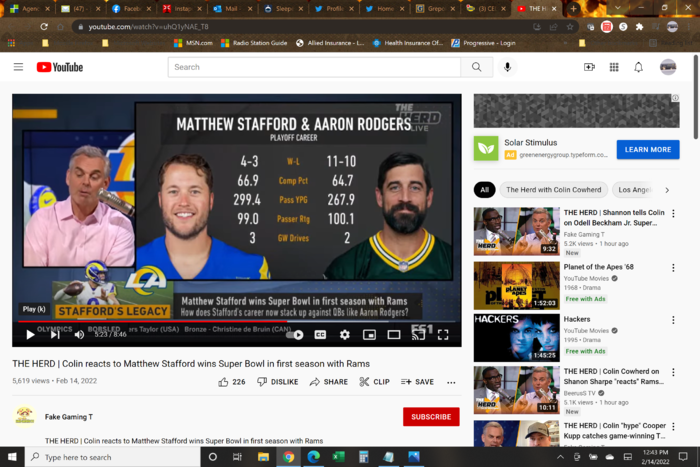Viewport: 700px width, 467px height.
Task: Reload the page
Action: [44, 27]
